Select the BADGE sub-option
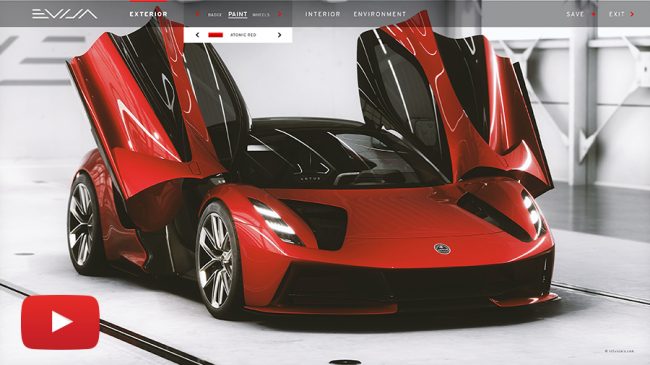Viewport: 650px width, 365px height. [x=214, y=15]
